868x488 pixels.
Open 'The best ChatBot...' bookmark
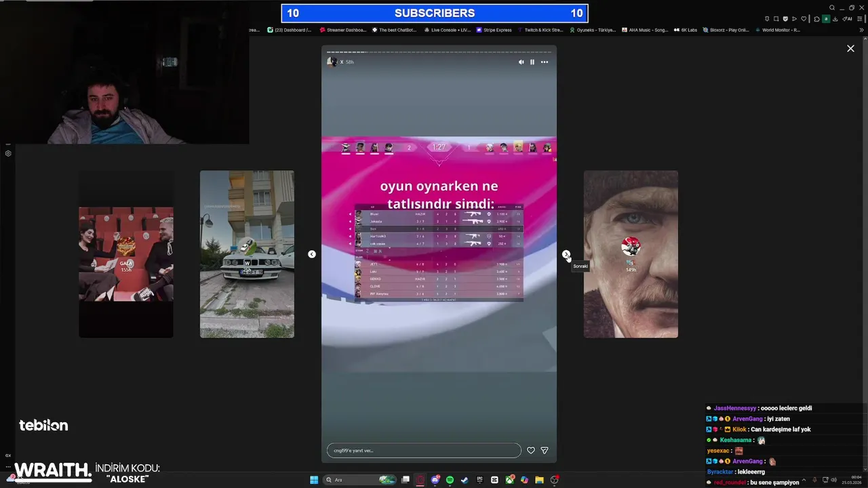[394, 30]
